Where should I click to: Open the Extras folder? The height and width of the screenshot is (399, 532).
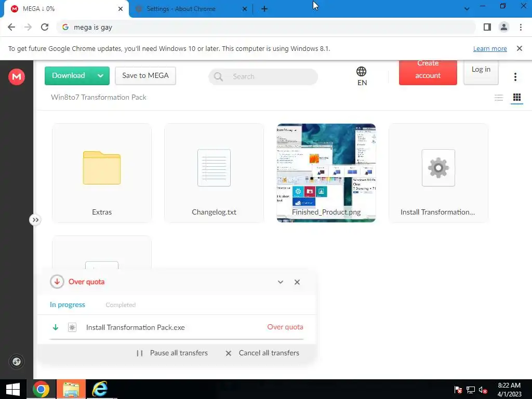click(102, 173)
